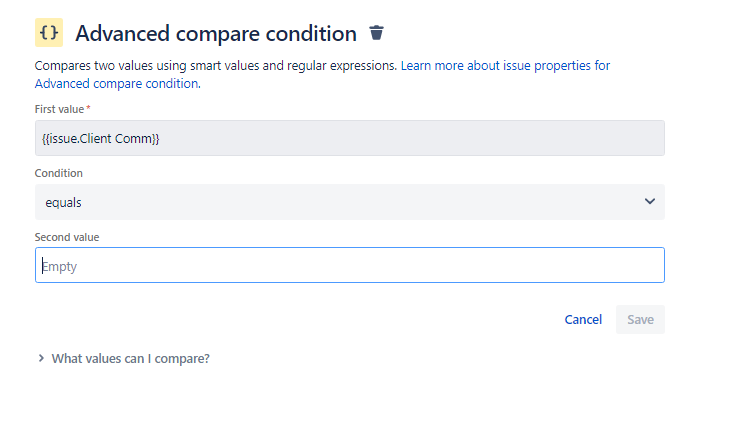Click the "Condition" field label
Screen dimensions: 737x428
[x=59, y=173]
